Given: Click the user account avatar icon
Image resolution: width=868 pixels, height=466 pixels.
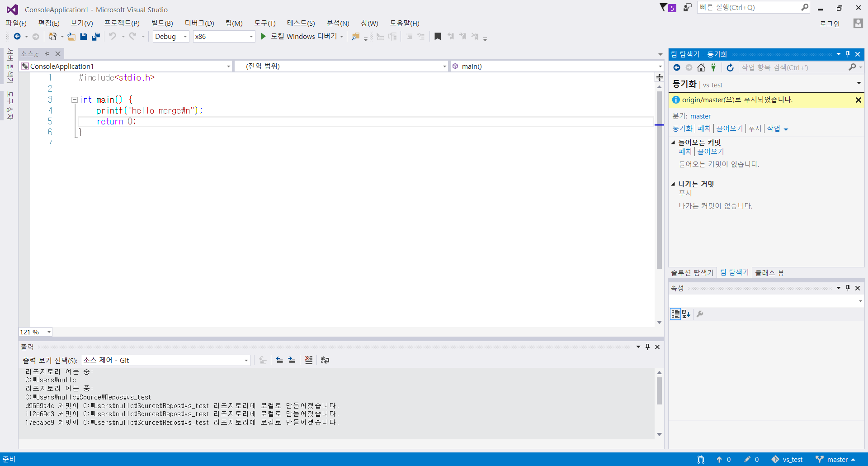Looking at the screenshot, I should [858, 24].
